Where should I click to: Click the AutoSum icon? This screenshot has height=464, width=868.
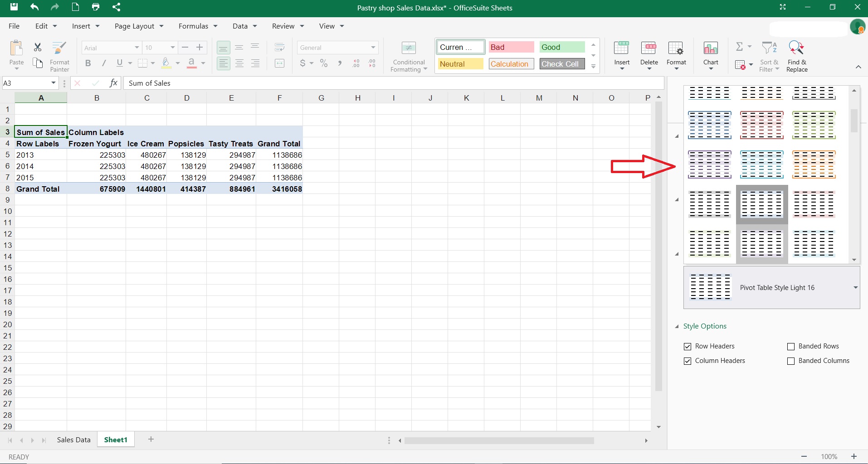pos(740,47)
